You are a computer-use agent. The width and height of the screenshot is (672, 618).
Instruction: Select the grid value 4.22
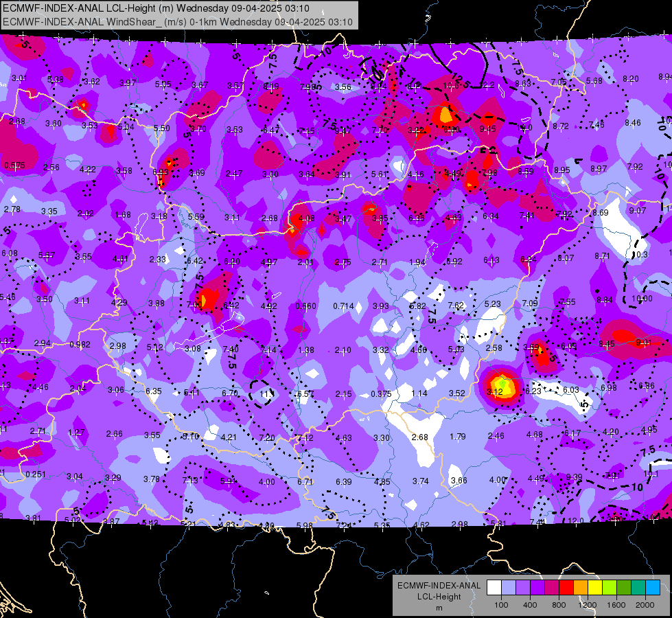click(x=87, y=170)
